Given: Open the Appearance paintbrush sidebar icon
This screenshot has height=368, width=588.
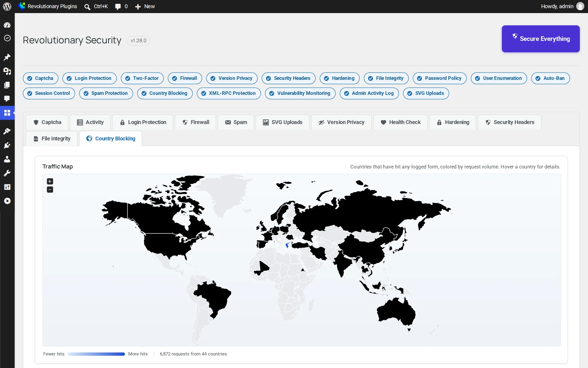Looking at the screenshot, I should click(7, 131).
